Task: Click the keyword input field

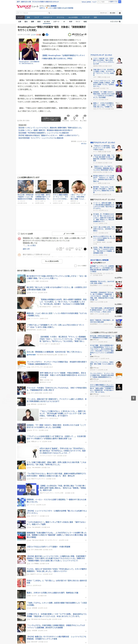Action: 32,13
